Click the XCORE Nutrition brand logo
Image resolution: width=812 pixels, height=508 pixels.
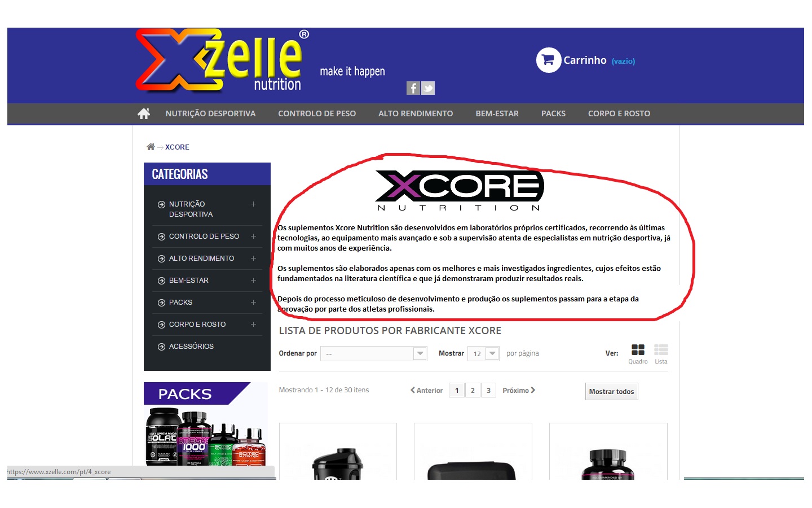[x=460, y=191]
